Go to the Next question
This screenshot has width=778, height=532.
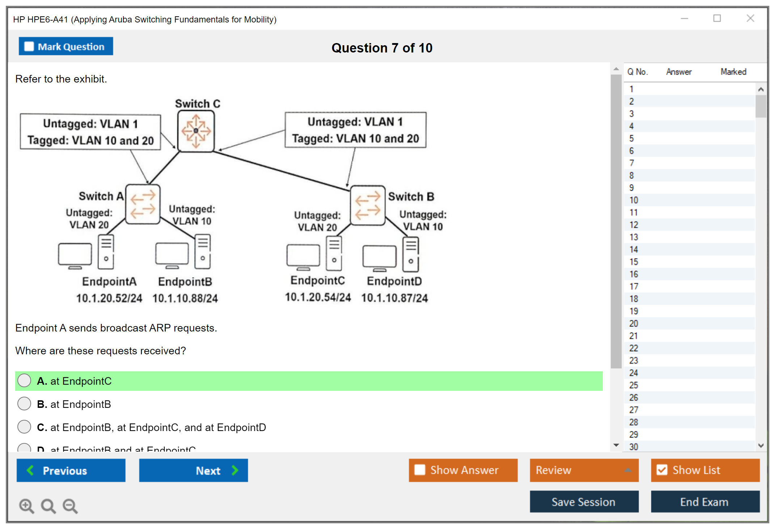pos(193,470)
